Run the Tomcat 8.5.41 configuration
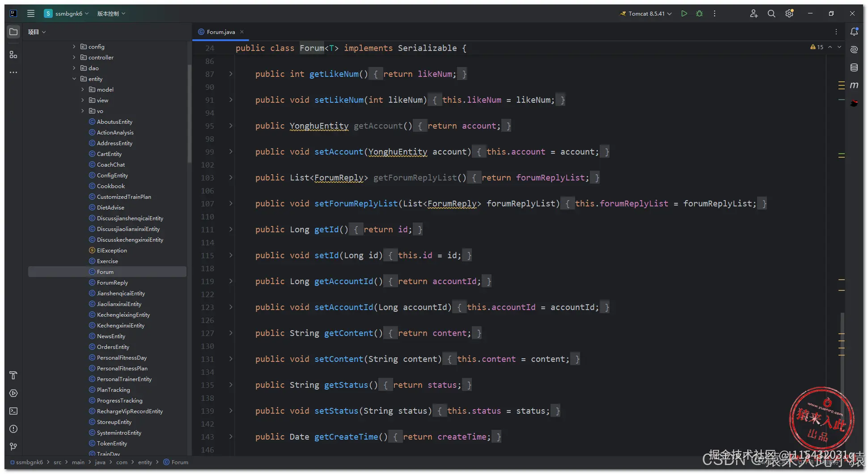 coord(684,13)
